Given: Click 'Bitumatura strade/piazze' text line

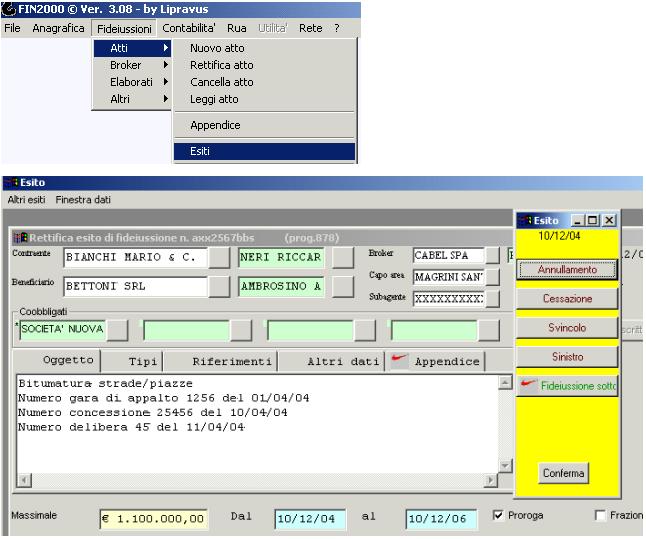Looking at the screenshot, I should pos(105,384).
